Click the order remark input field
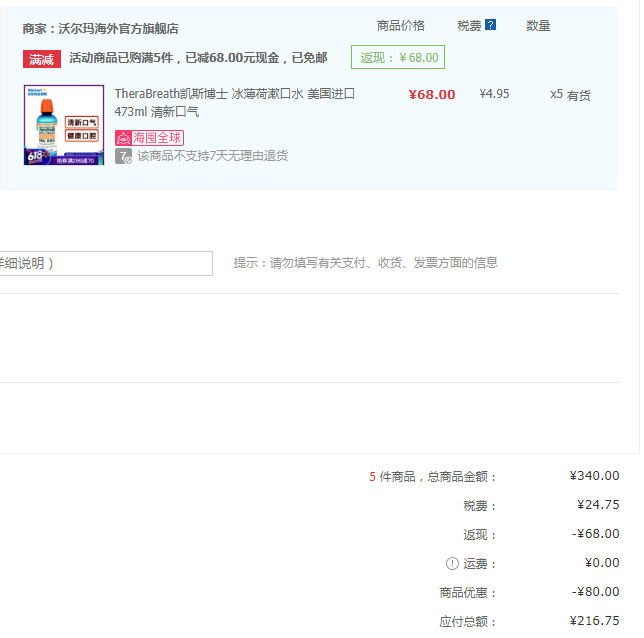The width and height of the screenshot is (644, 638). (106, 263)
